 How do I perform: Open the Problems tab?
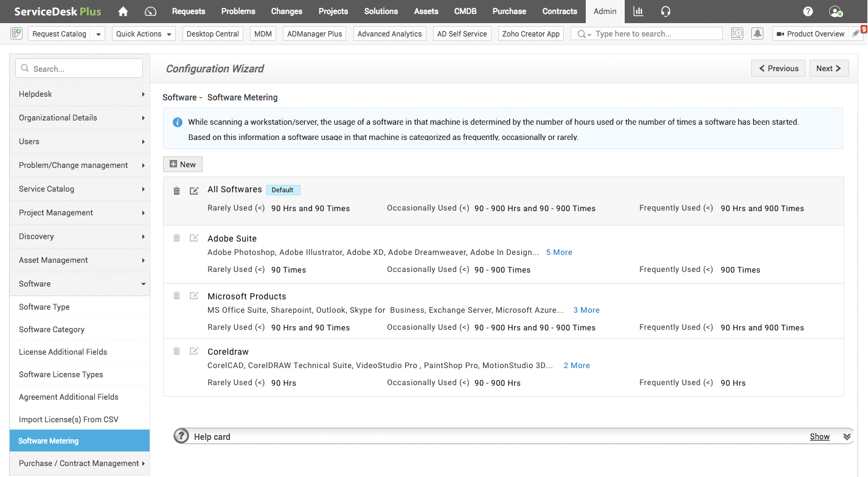point(238,11)
